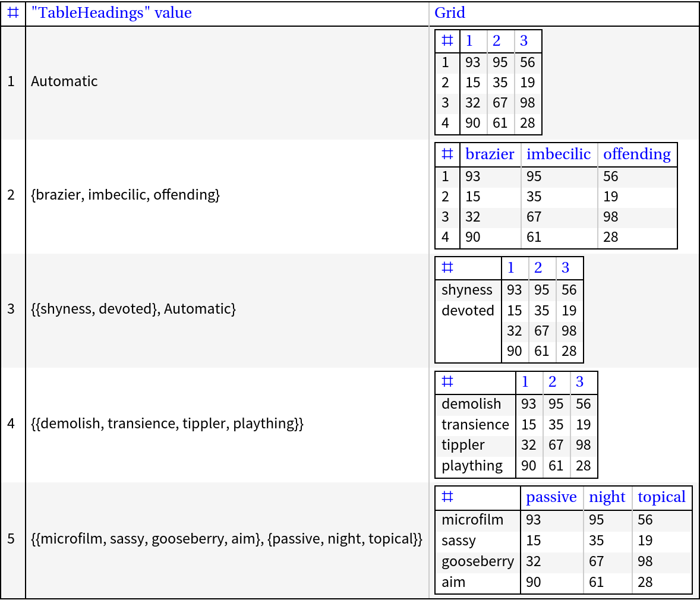Select the night heading in row 5 grid
The width and height of the screenshot is (700, 600).
pyautogui.click(x=607, y=497)
